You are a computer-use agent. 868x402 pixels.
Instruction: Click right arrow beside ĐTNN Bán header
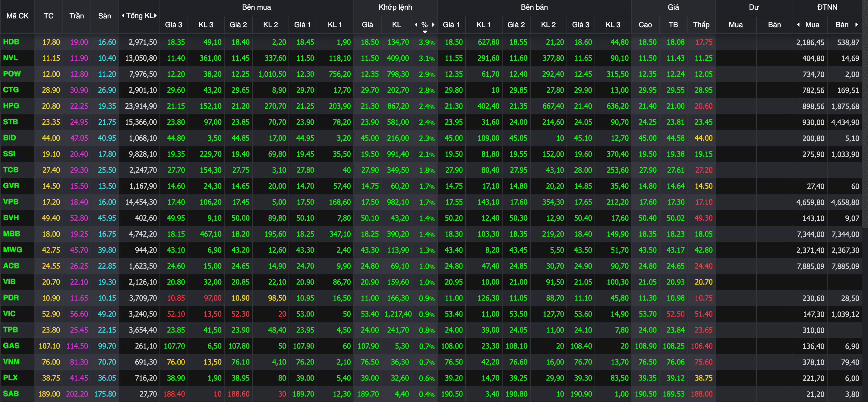coord(856,25)
